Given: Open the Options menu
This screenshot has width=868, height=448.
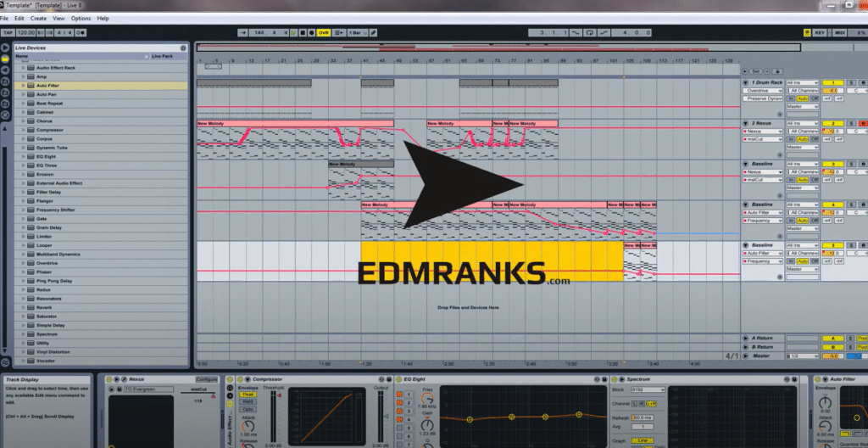Looking at the screenshot, I should click(x=81, y=19).
